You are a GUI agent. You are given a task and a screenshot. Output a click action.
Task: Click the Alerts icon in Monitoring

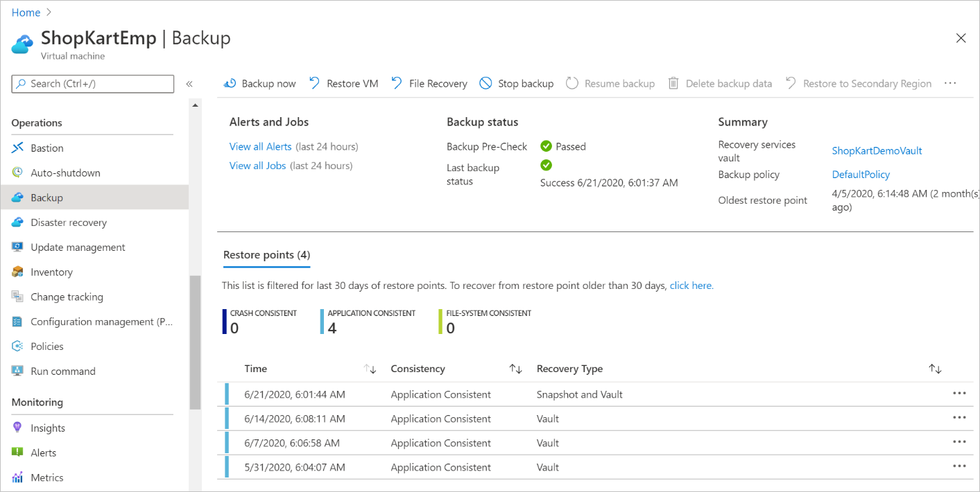17,453
